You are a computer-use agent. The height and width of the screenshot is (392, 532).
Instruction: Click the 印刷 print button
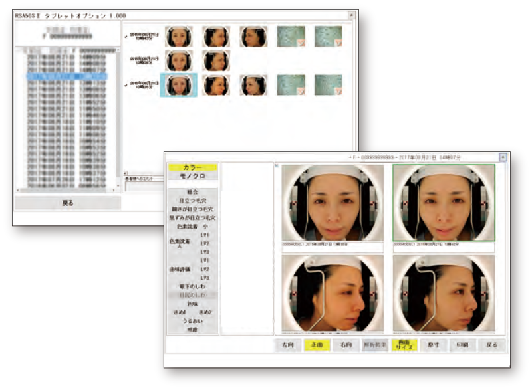pos(464,345)
